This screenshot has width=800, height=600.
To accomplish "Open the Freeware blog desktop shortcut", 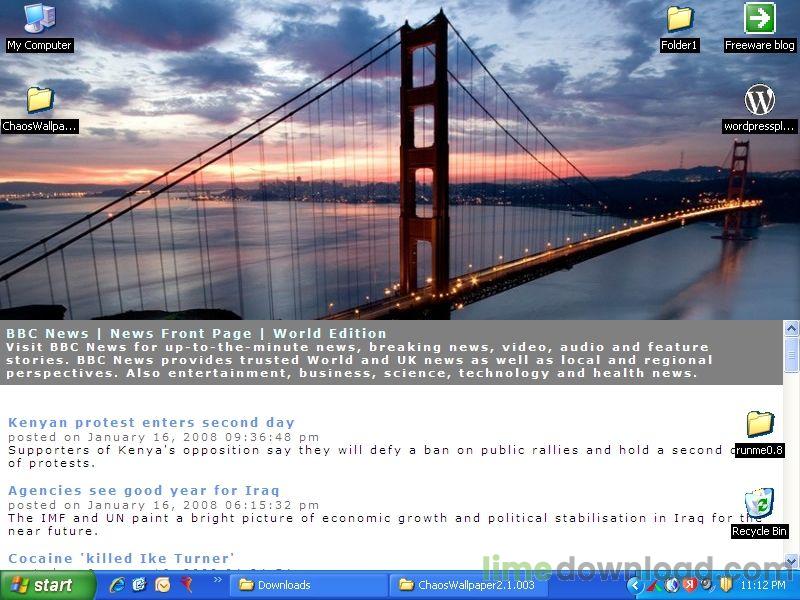I will coord(759,18).
